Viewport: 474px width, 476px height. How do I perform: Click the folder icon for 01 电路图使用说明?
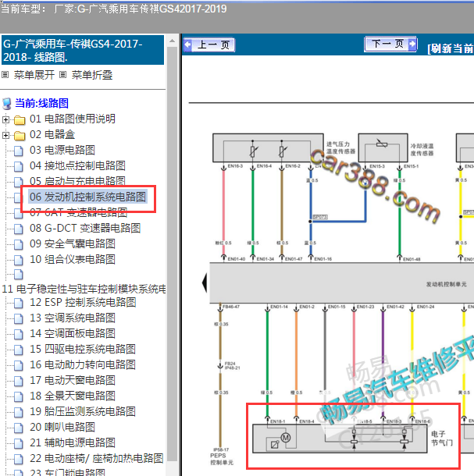(20, 120)
